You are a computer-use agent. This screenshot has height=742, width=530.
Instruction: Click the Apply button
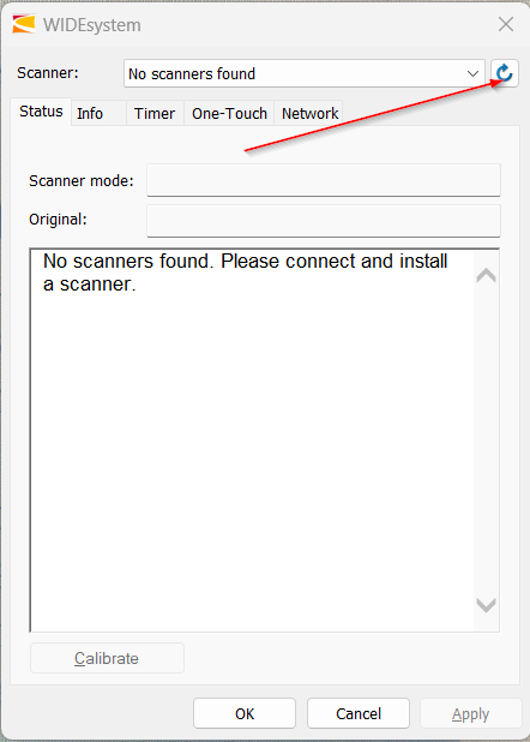click(x=471, y=714)
